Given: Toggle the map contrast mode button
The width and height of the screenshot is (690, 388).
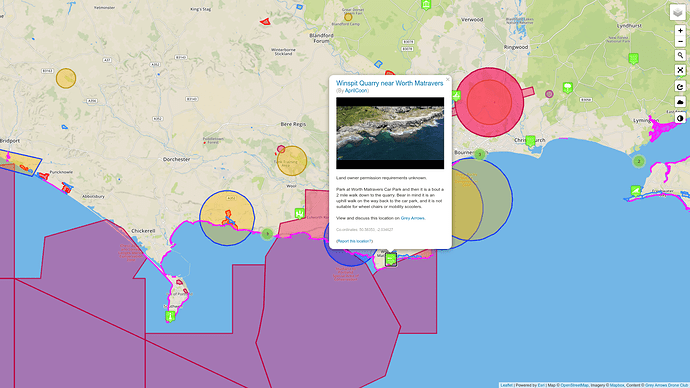Looking at the screenshot, I should tap(680, 118).
